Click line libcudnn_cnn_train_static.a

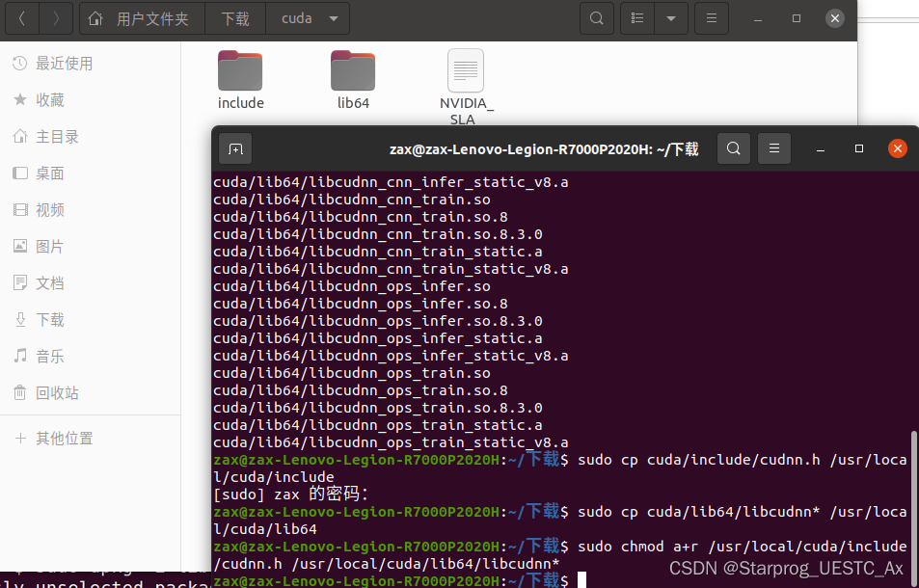pos(378,252)
